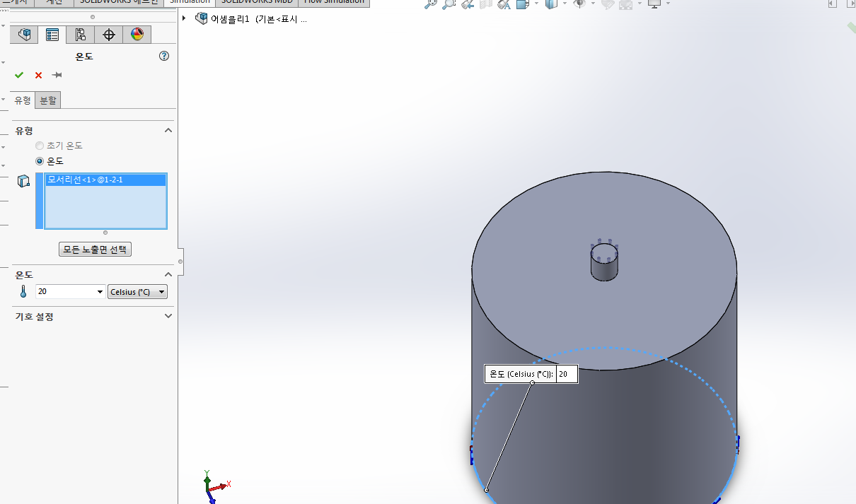The width and height of the screenshot is (856, 504).
Task: Open Hide/Show Items dropdown arrow
Action: [593, 4]
